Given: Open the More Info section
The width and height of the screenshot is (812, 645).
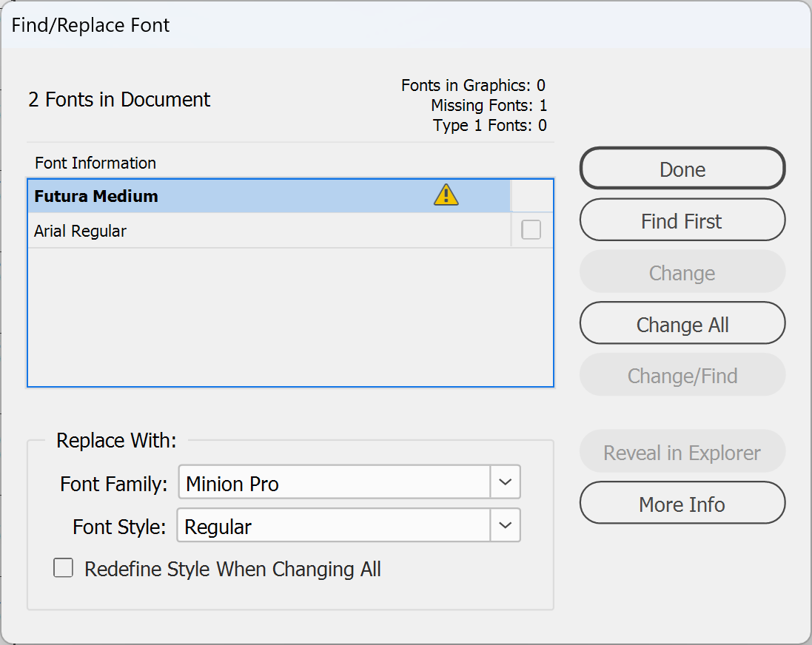Looking at the screenshot, I should 682,503.
